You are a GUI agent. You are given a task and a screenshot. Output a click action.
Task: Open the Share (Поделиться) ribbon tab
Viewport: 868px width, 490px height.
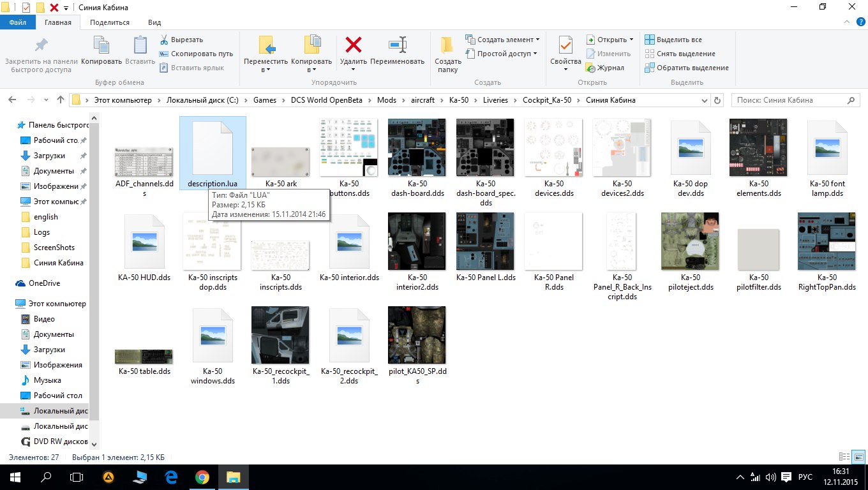[x=110, y=22]
